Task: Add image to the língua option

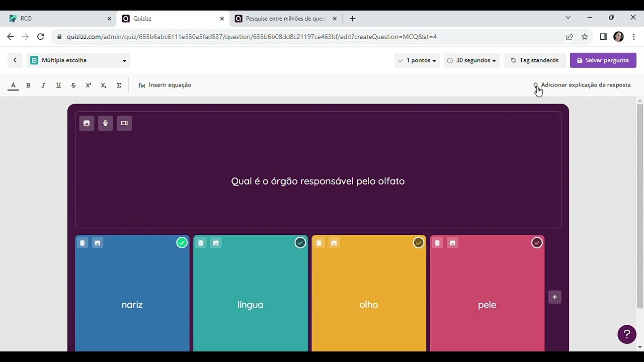Action: tap(216, 243)
